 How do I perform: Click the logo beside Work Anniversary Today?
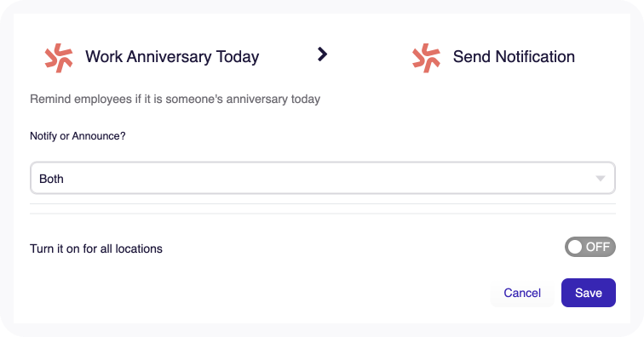point(59,58)
